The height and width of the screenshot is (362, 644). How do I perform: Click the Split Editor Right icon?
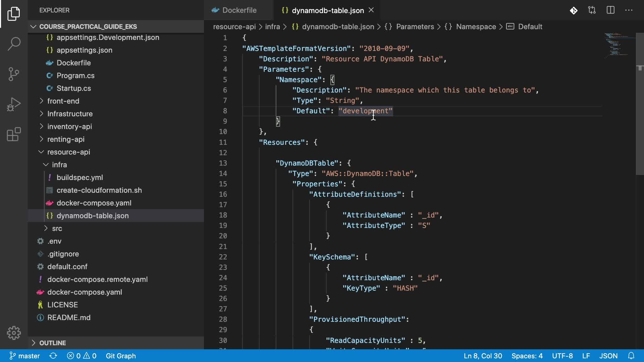pyautogui.click(x=610, y=10)
